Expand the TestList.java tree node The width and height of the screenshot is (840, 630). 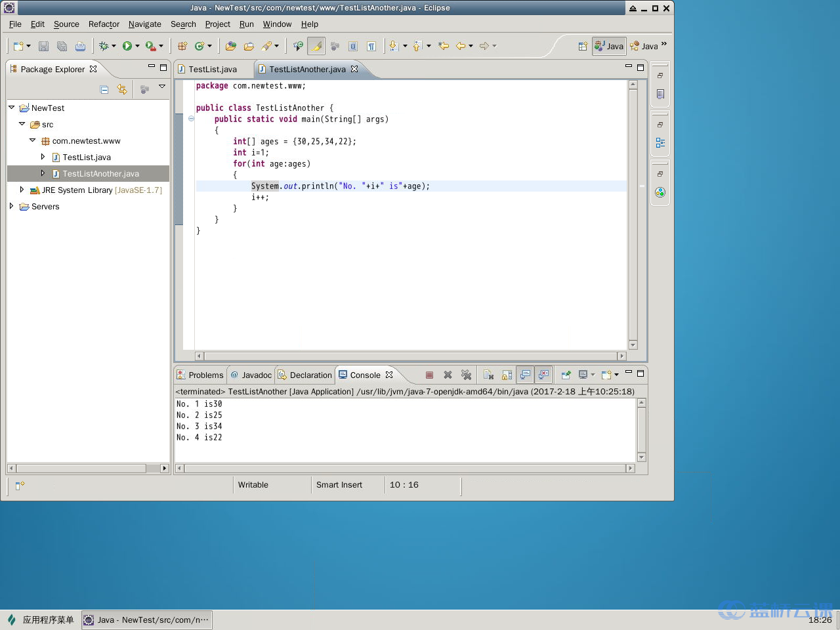(43, 157)
